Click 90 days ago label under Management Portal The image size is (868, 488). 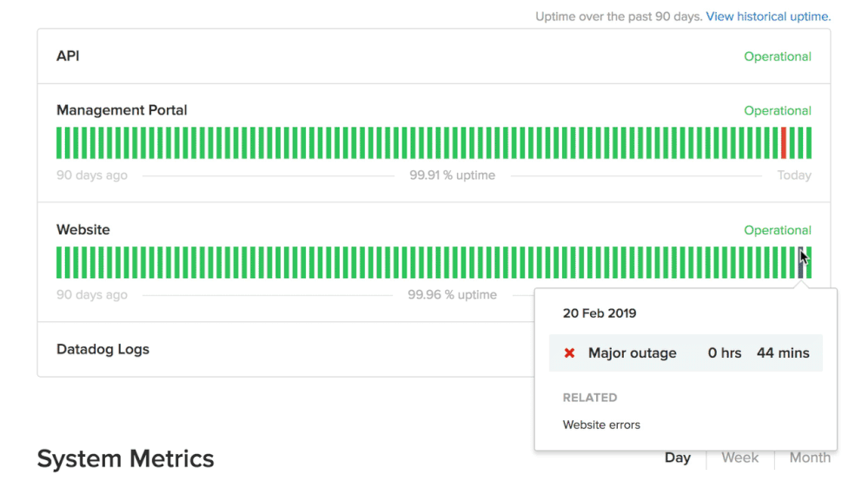92,175
